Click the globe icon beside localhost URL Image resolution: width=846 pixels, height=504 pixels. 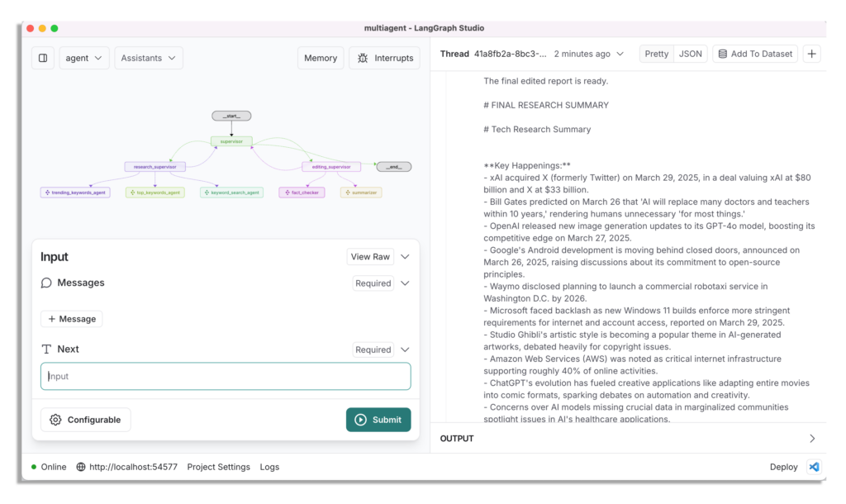pos(81,467)
